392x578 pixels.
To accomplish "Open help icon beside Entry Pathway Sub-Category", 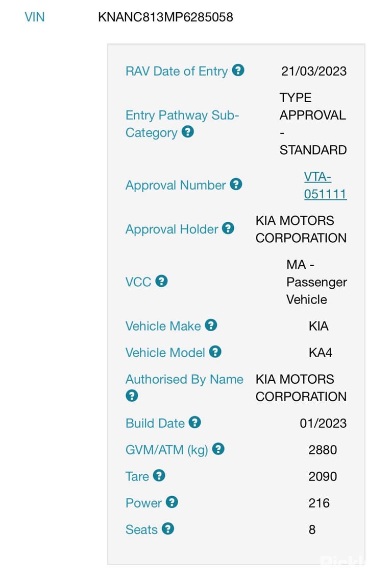I will 188,132.
